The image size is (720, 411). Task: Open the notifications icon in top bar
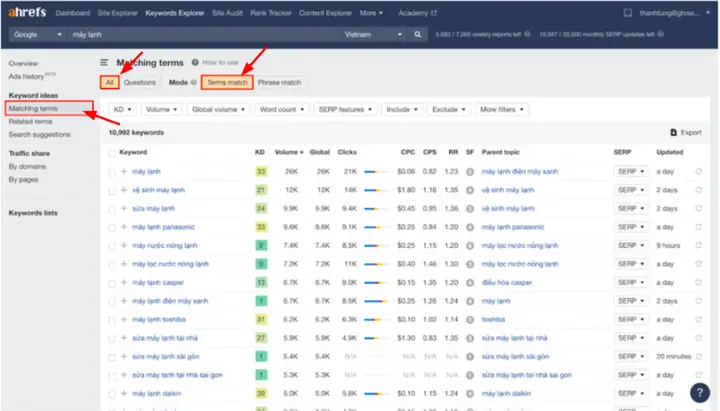tap(627, 13)
